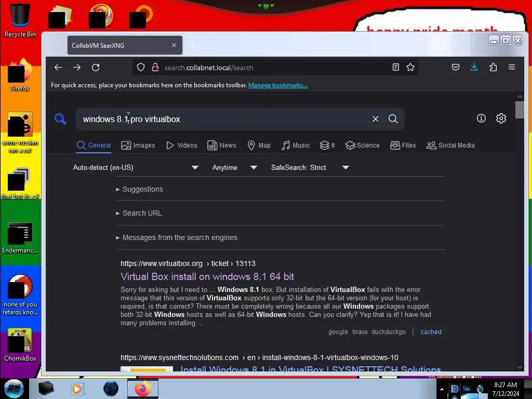Bookmark this page with the star icon
Screen dimensions: 532x399
tap(410, 67)
